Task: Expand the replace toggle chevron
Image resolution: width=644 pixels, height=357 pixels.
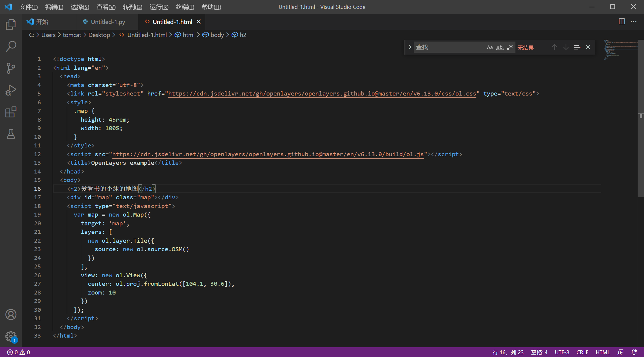Action: [x=410, y=47]
